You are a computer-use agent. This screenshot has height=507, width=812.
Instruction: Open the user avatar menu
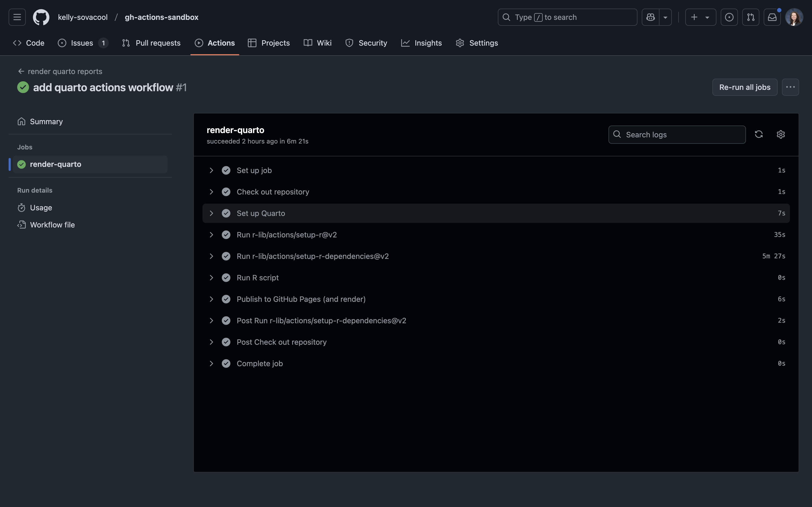(x=794, y=17)
